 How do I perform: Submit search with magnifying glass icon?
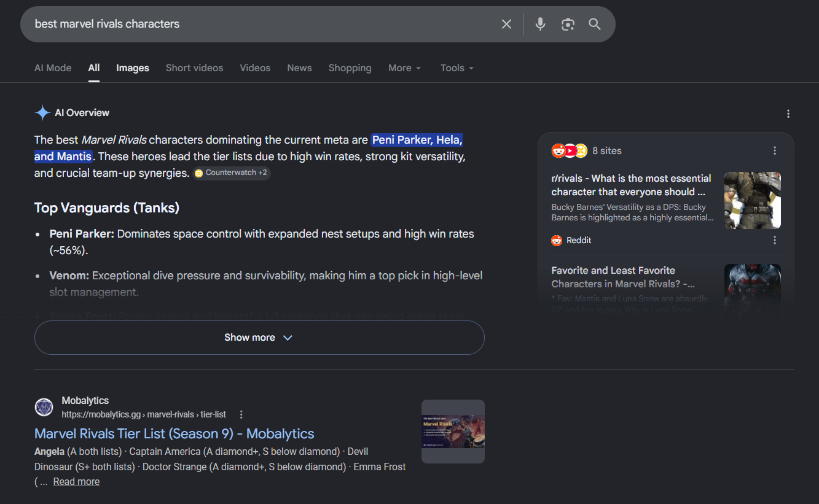point(594,24)
